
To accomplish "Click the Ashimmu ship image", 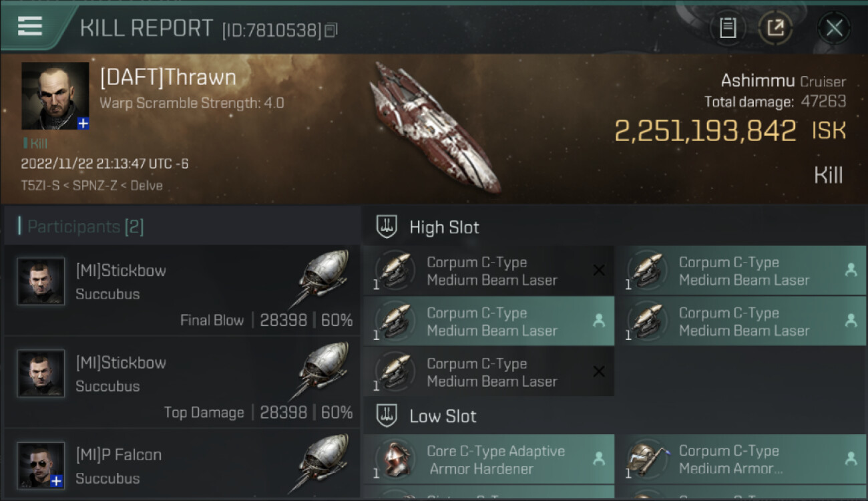I will (434, 127).
